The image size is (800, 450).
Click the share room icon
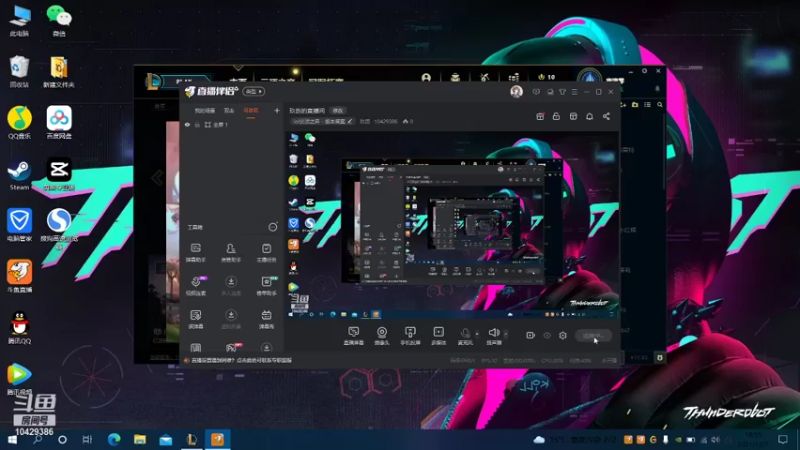(x=606, y=116)
